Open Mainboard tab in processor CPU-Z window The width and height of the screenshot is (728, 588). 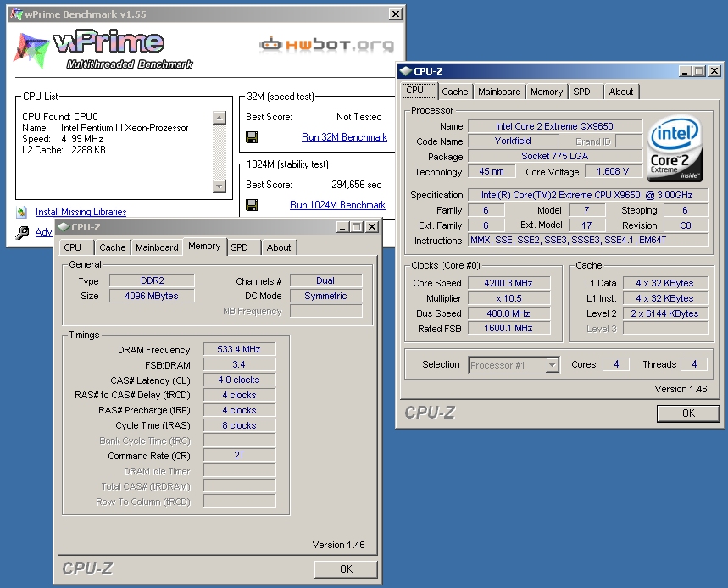click(499, 92)
